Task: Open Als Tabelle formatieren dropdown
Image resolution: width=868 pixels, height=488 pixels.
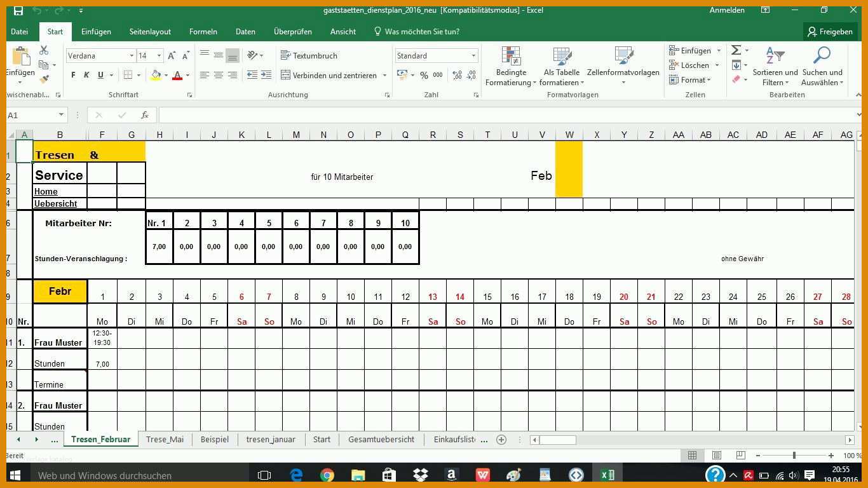Action: click(x=562, y=66)
